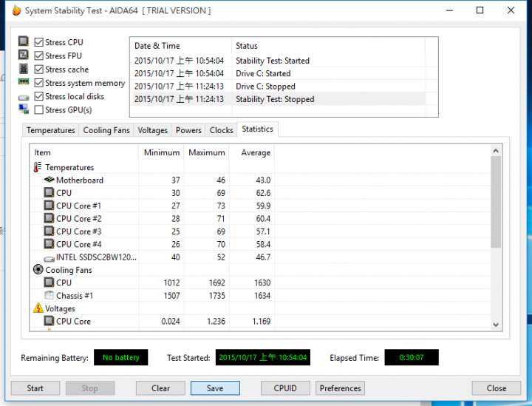Click the chassis case icon of Chassis #1
532x406 pixels.
pos(50,295)
